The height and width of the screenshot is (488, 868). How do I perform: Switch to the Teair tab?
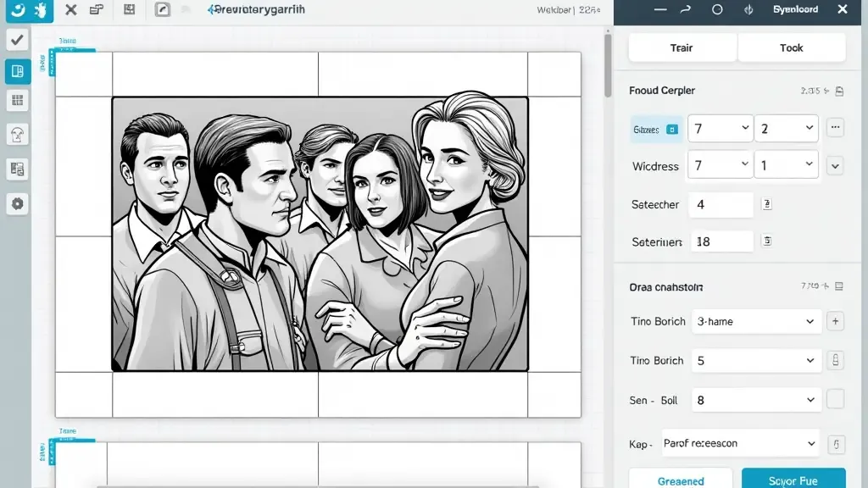coord(682,48)
